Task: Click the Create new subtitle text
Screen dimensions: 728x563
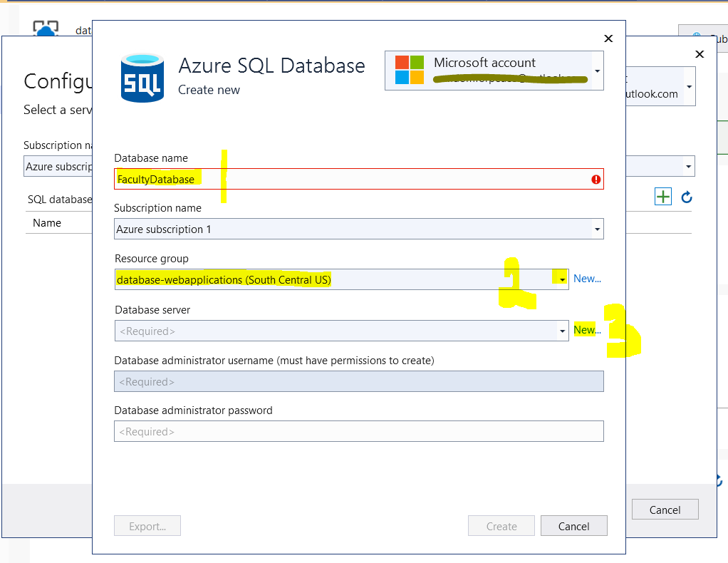Action: [209, 90]
